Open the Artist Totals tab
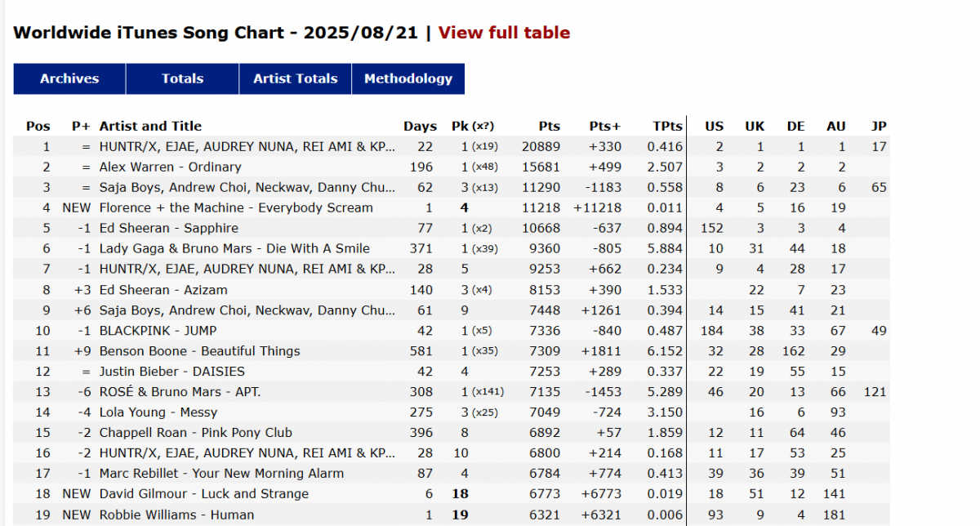980x526 pixels. 295,78
